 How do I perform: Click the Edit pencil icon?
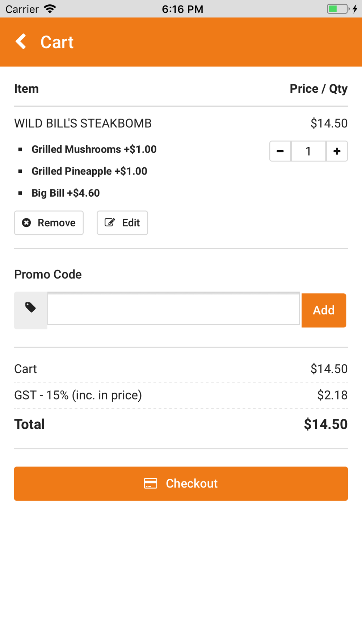click(x=110, y=222)
